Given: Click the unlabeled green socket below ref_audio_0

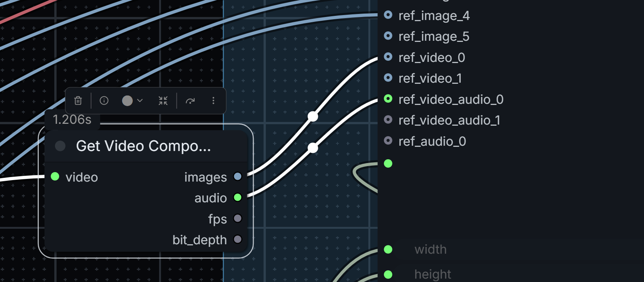Looking at the screenshot, I should click(388, 163).
